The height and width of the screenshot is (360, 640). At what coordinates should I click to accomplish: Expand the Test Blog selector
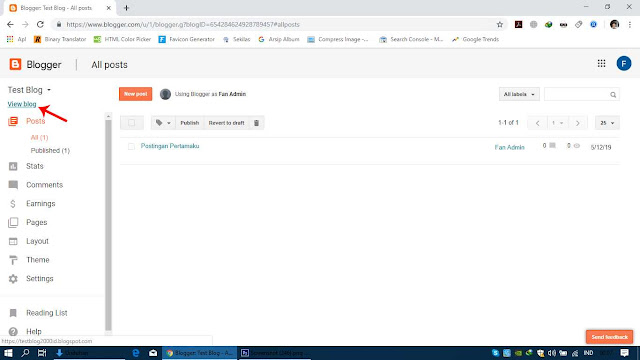(29, 90)
